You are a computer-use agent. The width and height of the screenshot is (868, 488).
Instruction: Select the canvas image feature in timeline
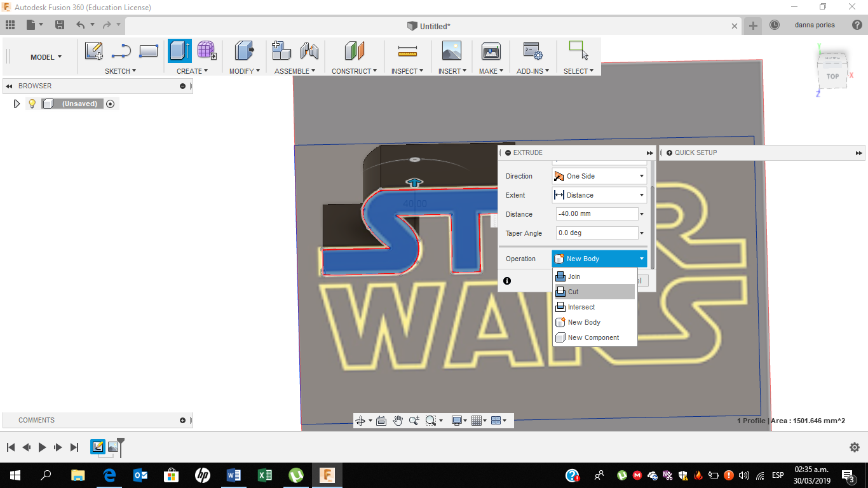tap(113, 447)
